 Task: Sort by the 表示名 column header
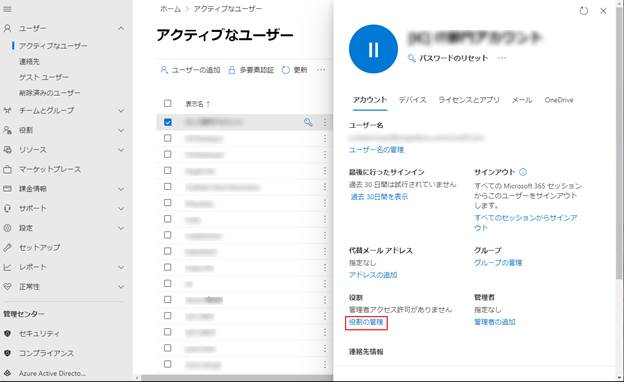(x=198, y=104)
